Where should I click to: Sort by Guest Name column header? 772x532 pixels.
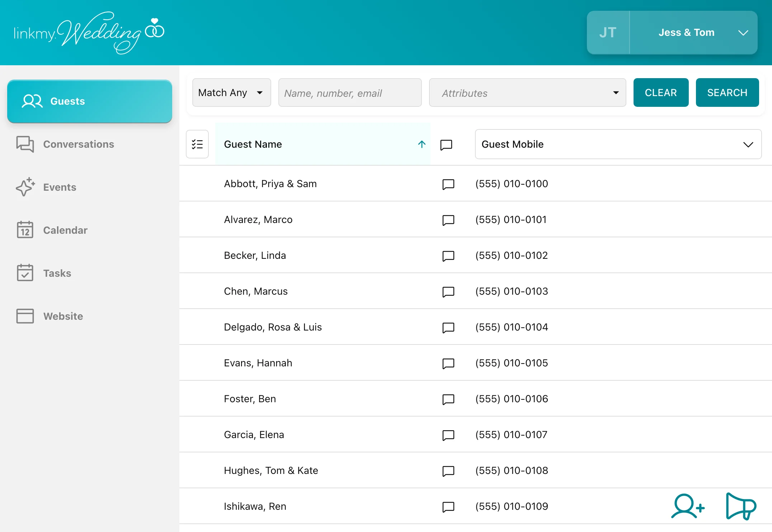click(x=323, y=144)
